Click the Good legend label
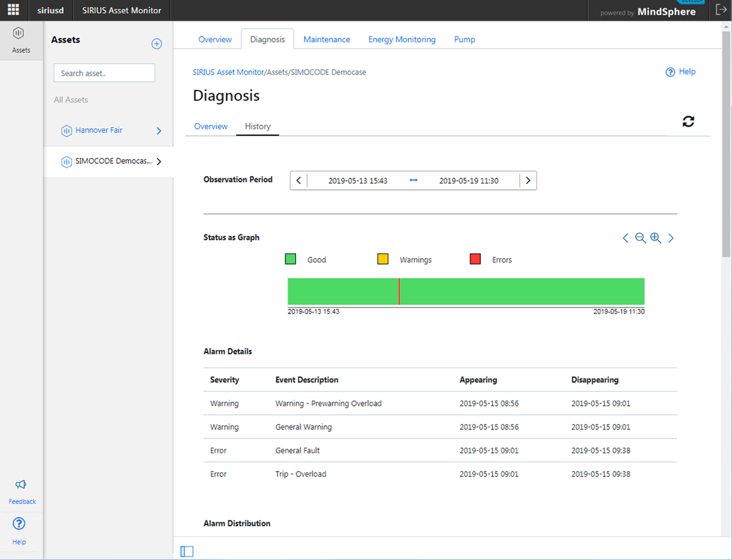This screenshot has height=560, width=732. click(x=316, y=260)
